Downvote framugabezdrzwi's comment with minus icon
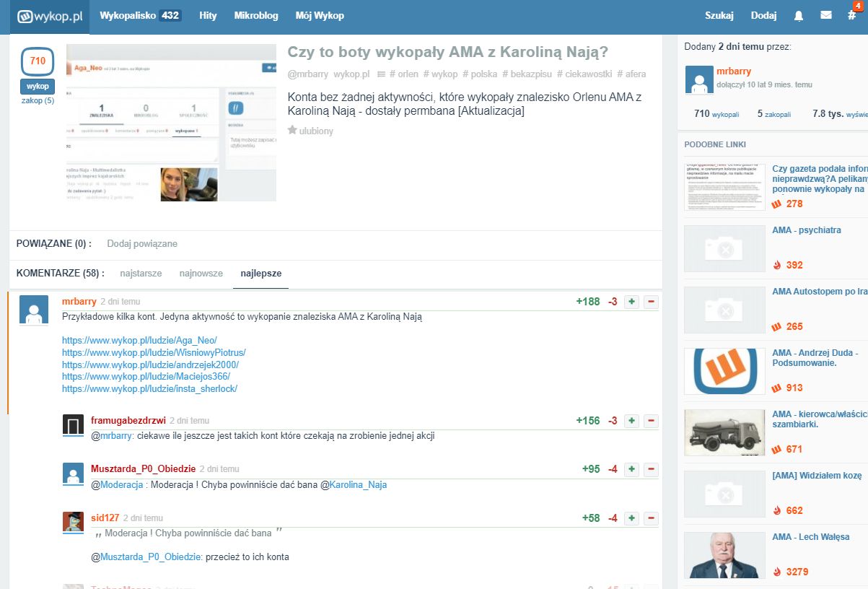 [x=651, y=421]
